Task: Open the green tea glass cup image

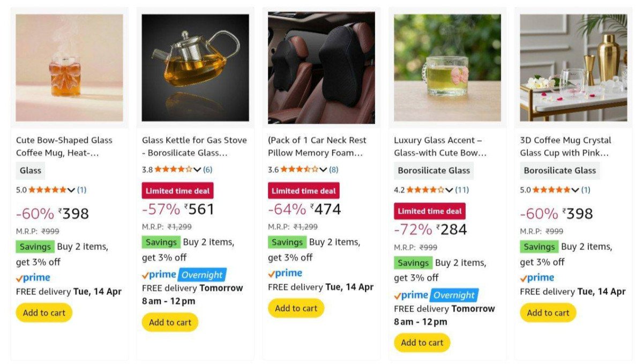Action: tap(447, 68)
